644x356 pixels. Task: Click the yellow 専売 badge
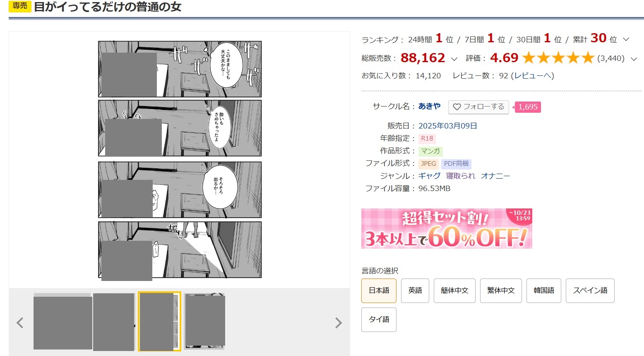tap(20, 6)
